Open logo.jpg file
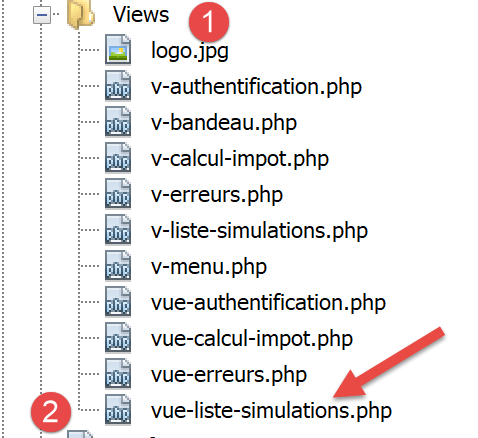Viewport: 478px width, 438px height. tap(190, 51)
